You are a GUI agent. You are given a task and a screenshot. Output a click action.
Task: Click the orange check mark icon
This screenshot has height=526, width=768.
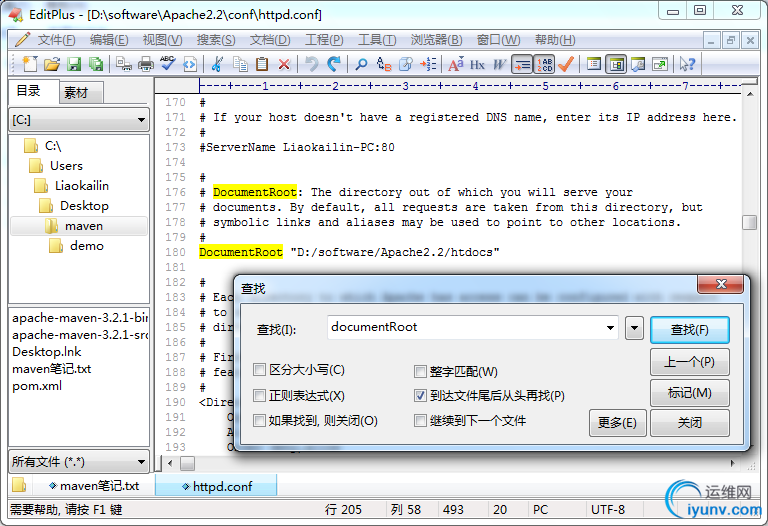pyautogui.click(x=566, y=64)
